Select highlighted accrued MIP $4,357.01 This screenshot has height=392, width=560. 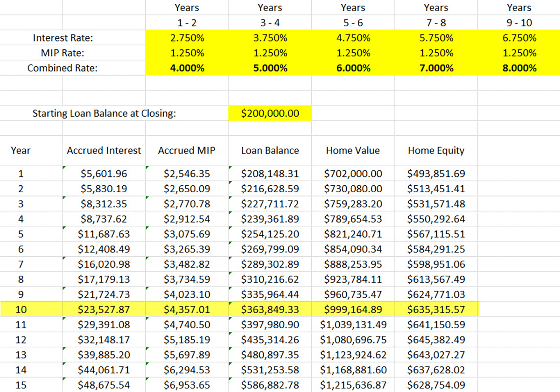point(187,309)
